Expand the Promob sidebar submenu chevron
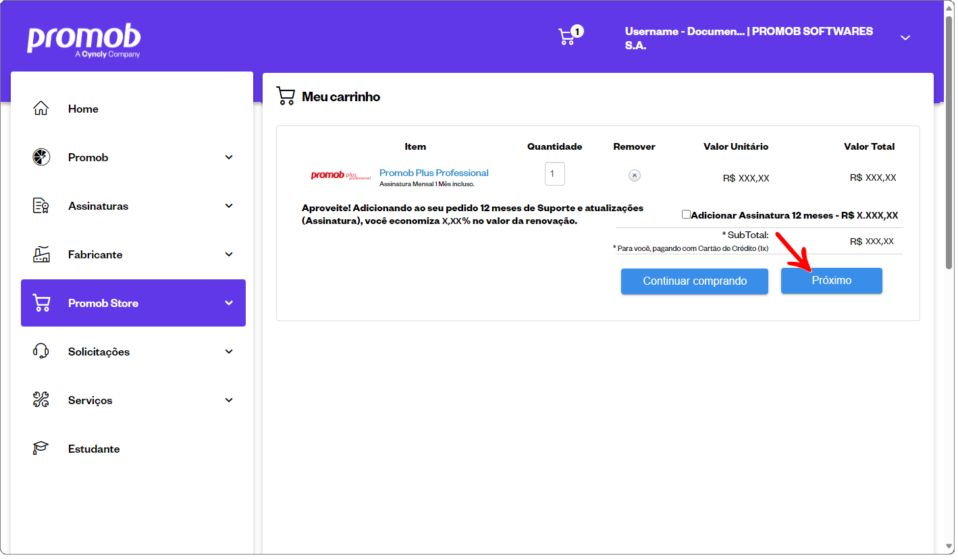The image size is (958, 560). pyautogui.click(x=229, y=157)
